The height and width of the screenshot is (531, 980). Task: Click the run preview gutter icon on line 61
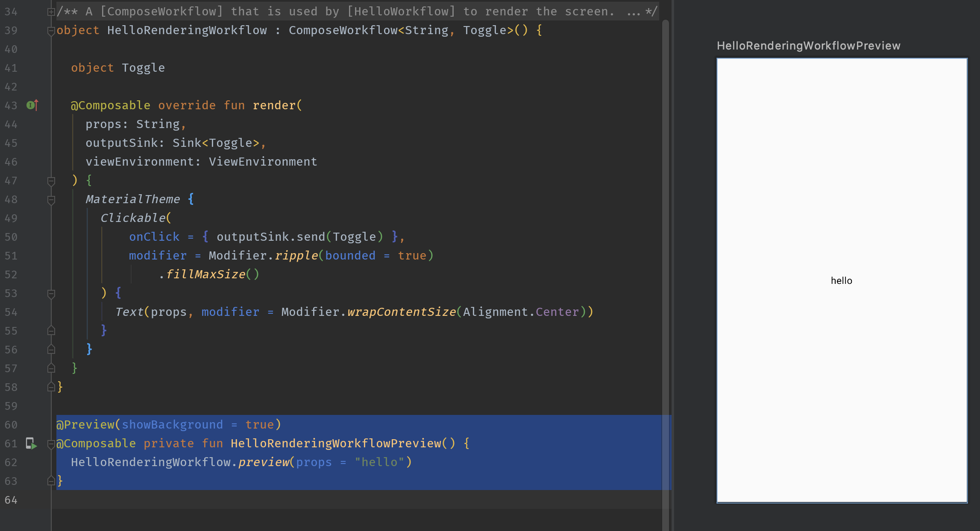coord(31,444)
